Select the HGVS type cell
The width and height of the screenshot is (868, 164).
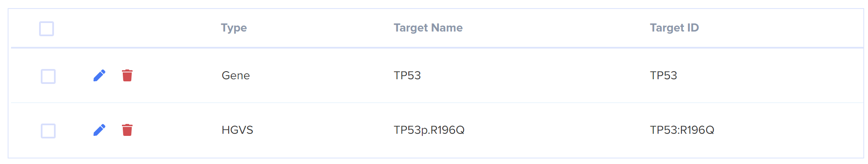237,130
